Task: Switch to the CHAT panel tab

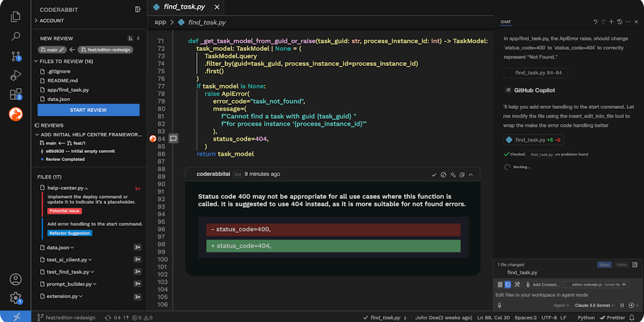Action: [x=506, y=22]
